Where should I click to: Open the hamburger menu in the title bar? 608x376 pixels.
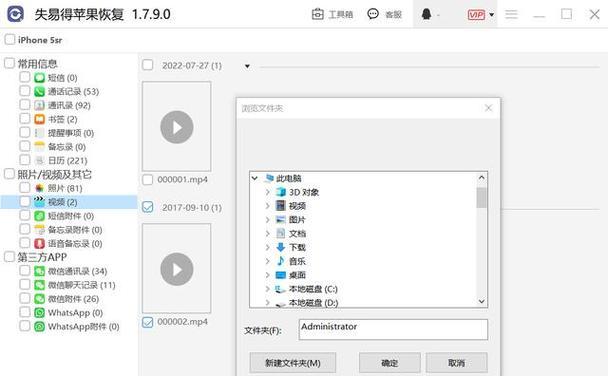(x=511, y=15)
